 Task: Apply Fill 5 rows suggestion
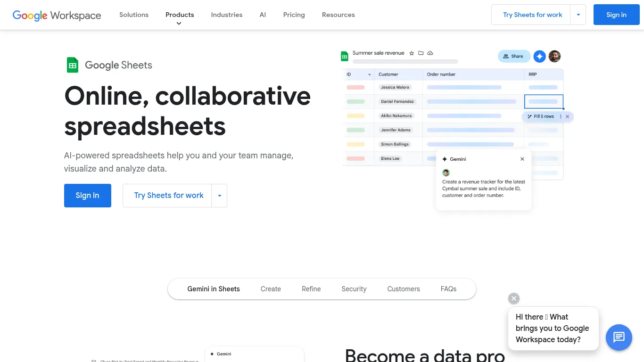click(542, 116)
